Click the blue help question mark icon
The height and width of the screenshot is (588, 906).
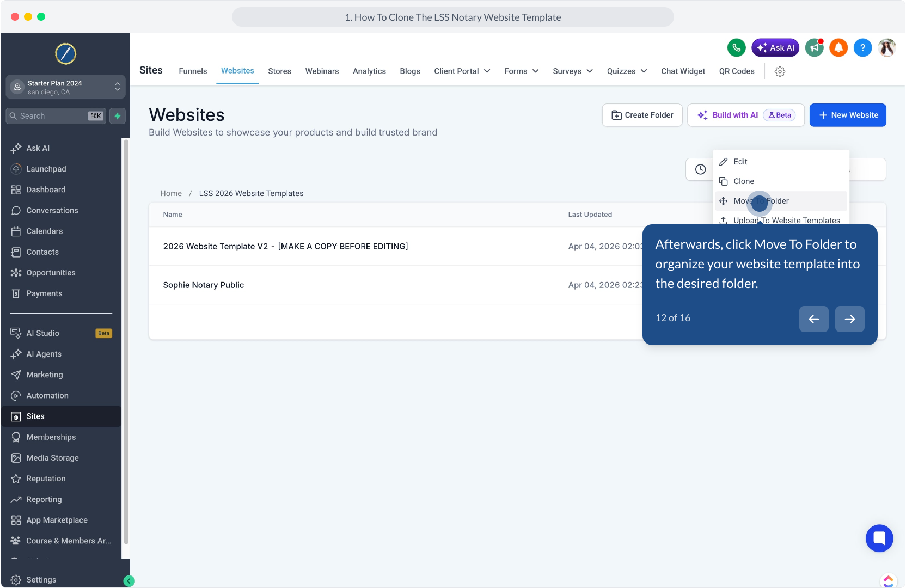coord(863,48)
